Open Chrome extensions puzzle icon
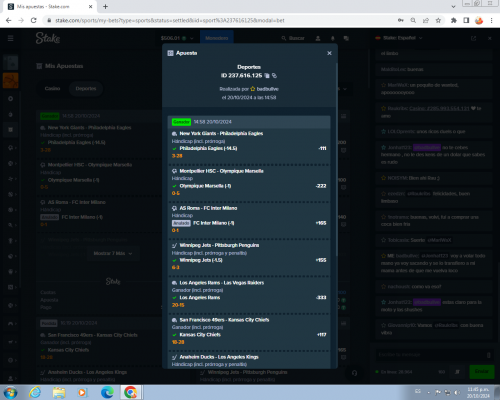The image size is (500, 400). point(454,20)
